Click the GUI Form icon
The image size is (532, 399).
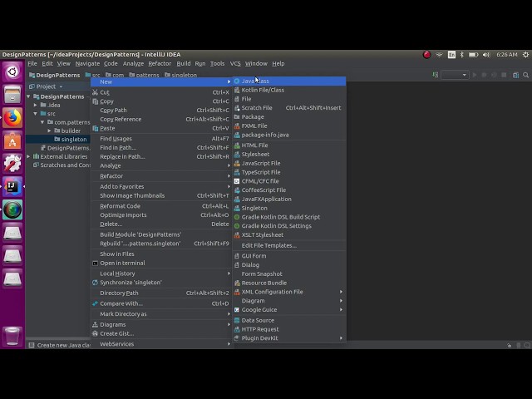coord(237,256)
